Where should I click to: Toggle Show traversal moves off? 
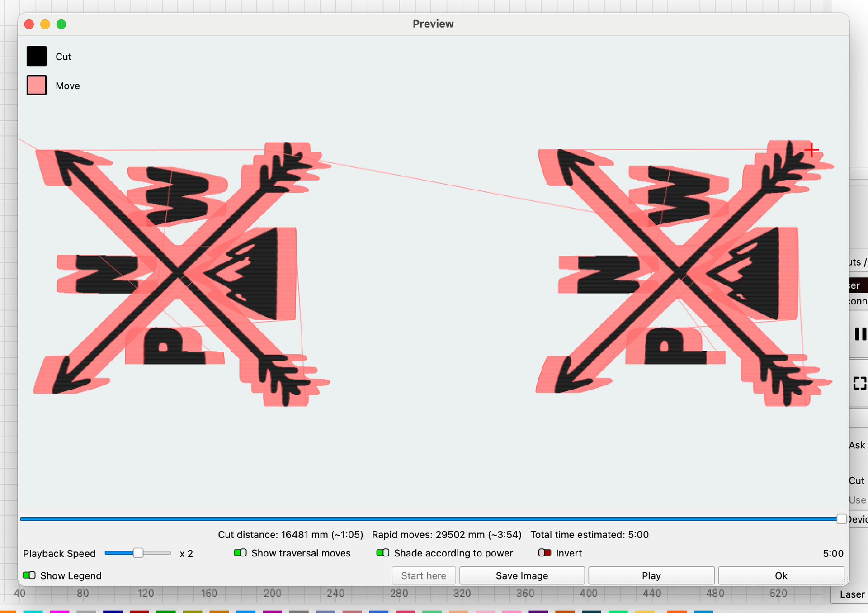[x=240, y=553]
